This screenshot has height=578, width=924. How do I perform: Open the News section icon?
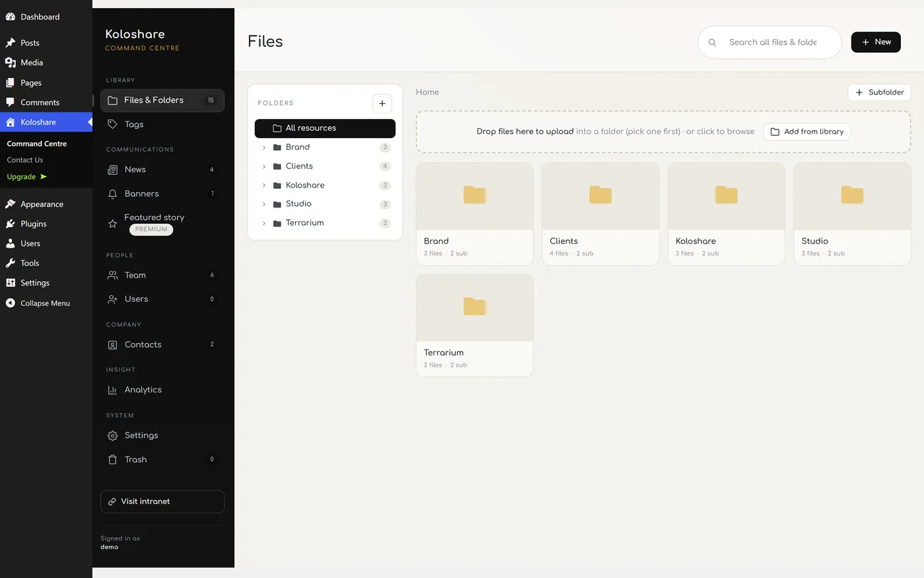pos(112,170)
